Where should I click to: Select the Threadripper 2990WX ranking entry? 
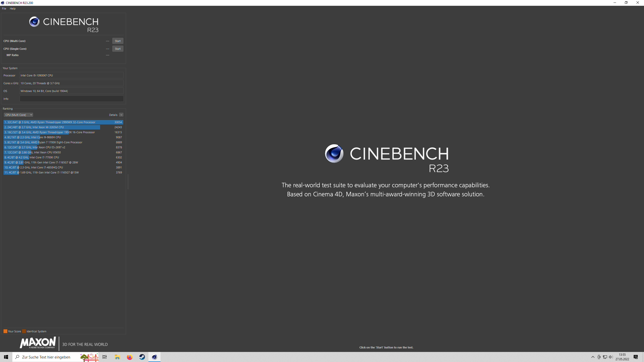coord(63,122)
